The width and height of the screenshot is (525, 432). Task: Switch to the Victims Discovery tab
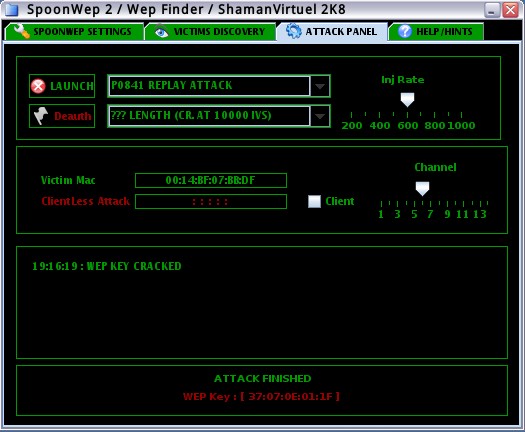(210, 32)
